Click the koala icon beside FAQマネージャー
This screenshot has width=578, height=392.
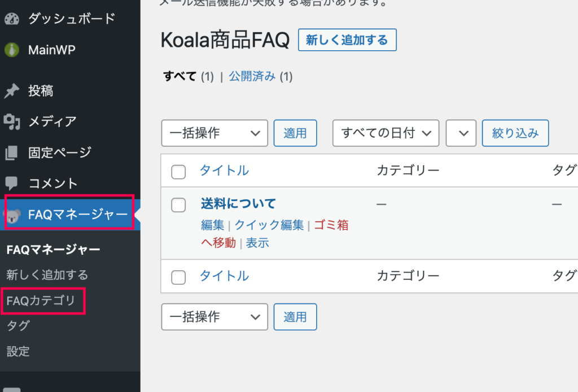13,215
